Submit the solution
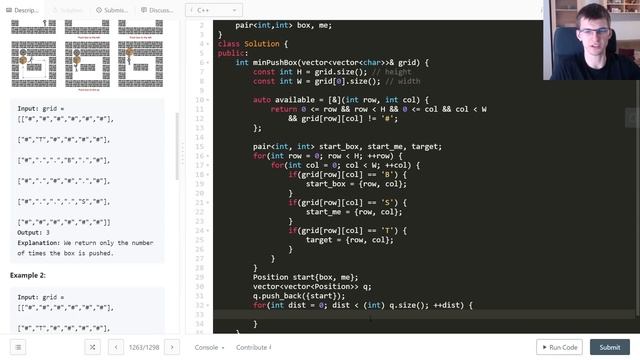Viewport: 640px width, 360px height. click(609, 347)
